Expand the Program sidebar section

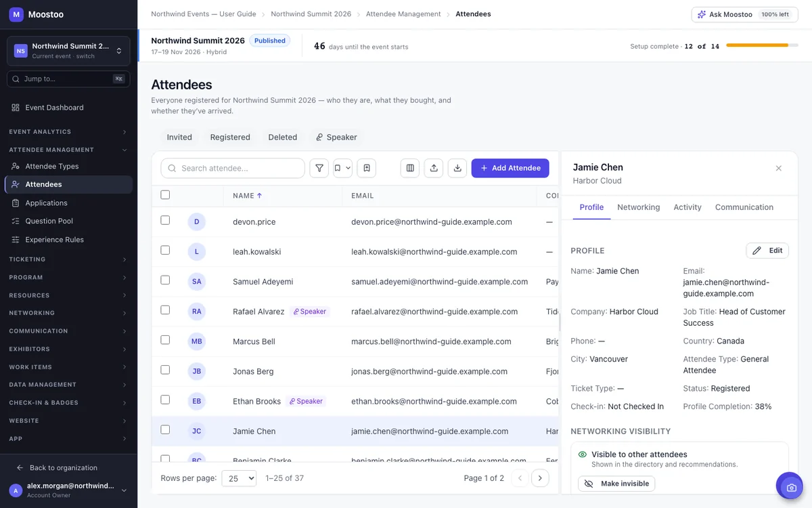click(68, 278)
